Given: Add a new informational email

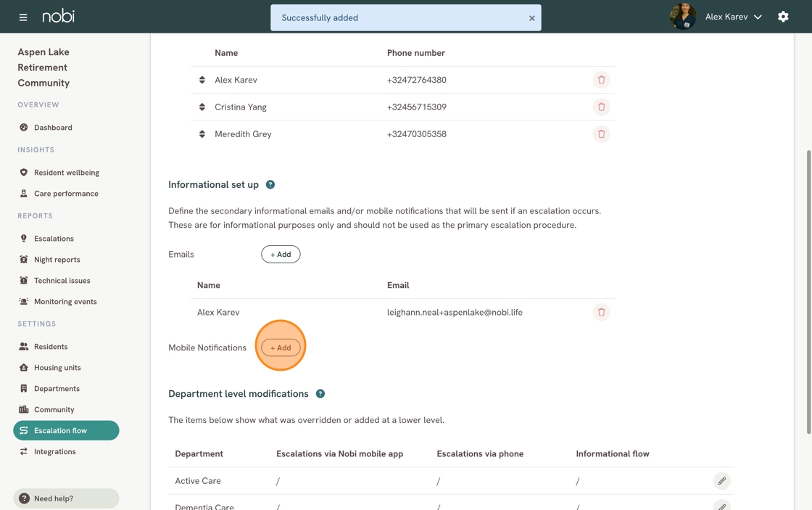Looking at the screenshot, I should (x=281, y=254).
